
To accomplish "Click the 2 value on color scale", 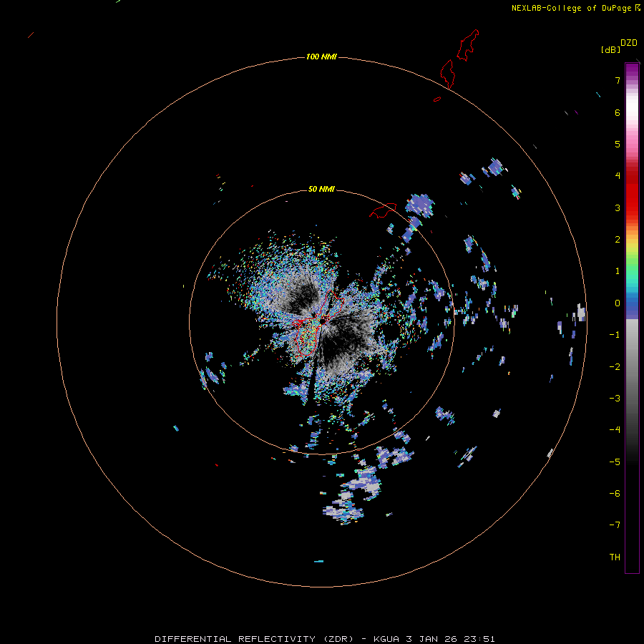I will 618,240.
